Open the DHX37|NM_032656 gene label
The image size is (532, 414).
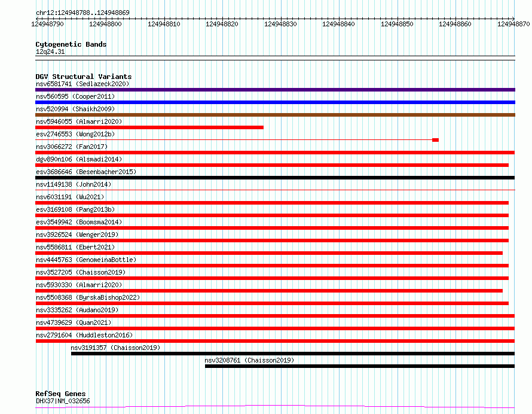(63, 401)
